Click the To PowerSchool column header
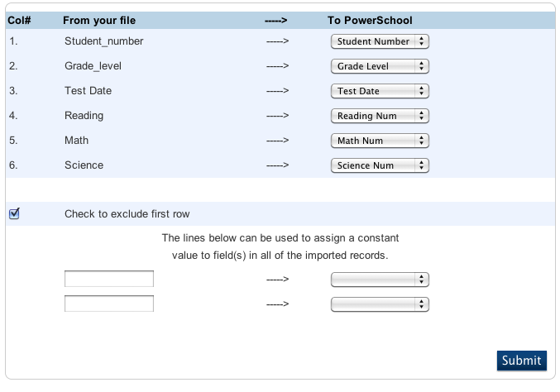This screenshot has width=560, height=392. (x=370, y=20)
